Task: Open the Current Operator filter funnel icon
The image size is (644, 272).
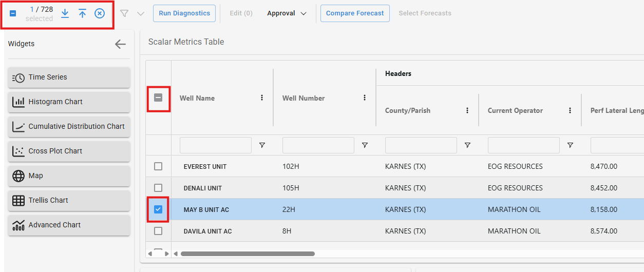Action: (570, 146)
